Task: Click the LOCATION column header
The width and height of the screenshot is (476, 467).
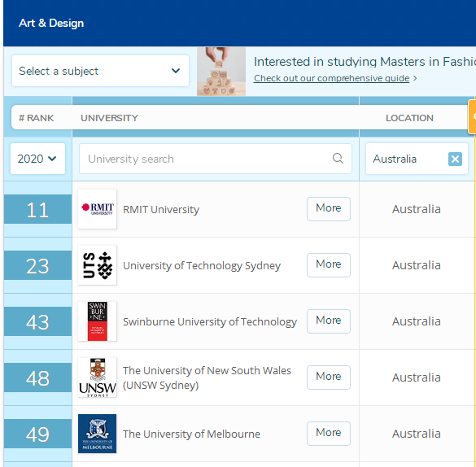Action: pyautogui.click(x=409, y=118)
